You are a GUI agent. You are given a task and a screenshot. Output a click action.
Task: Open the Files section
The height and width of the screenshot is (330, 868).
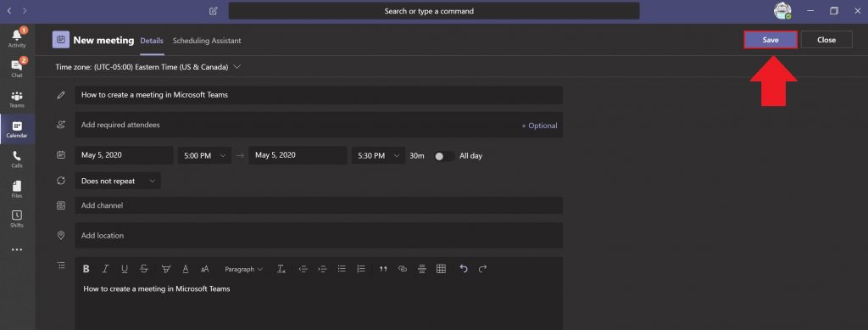point(17,189)
